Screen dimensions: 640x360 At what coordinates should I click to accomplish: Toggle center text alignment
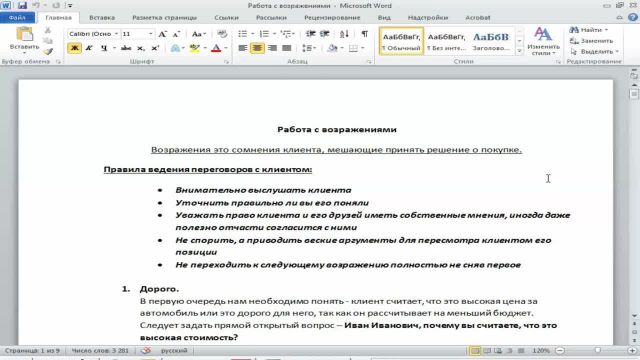[257, 48]
